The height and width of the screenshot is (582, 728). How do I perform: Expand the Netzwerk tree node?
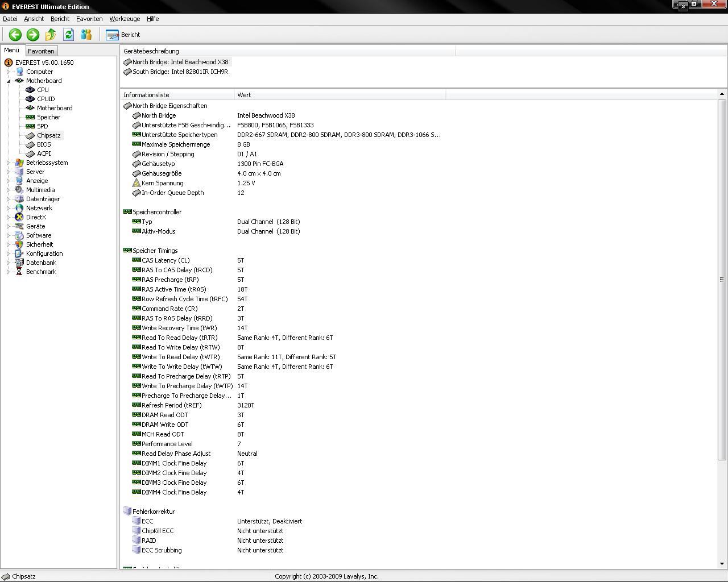[9, 208]
